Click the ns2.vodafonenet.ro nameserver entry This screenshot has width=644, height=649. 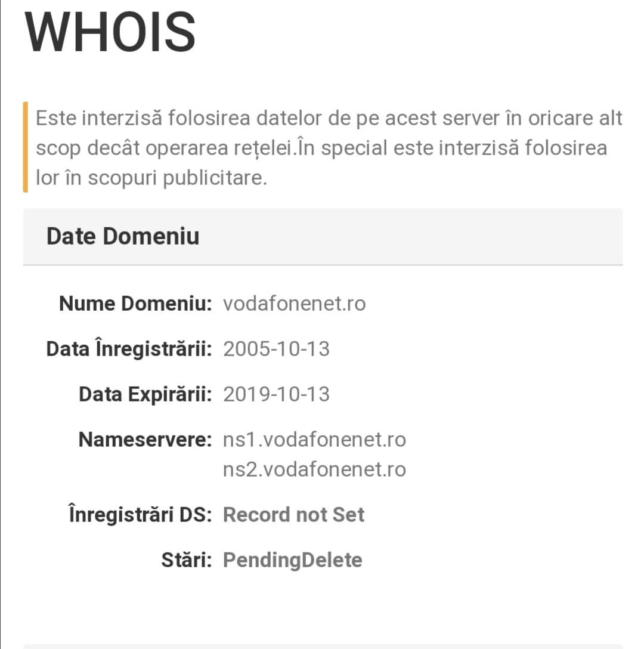[x=314, y=469]
